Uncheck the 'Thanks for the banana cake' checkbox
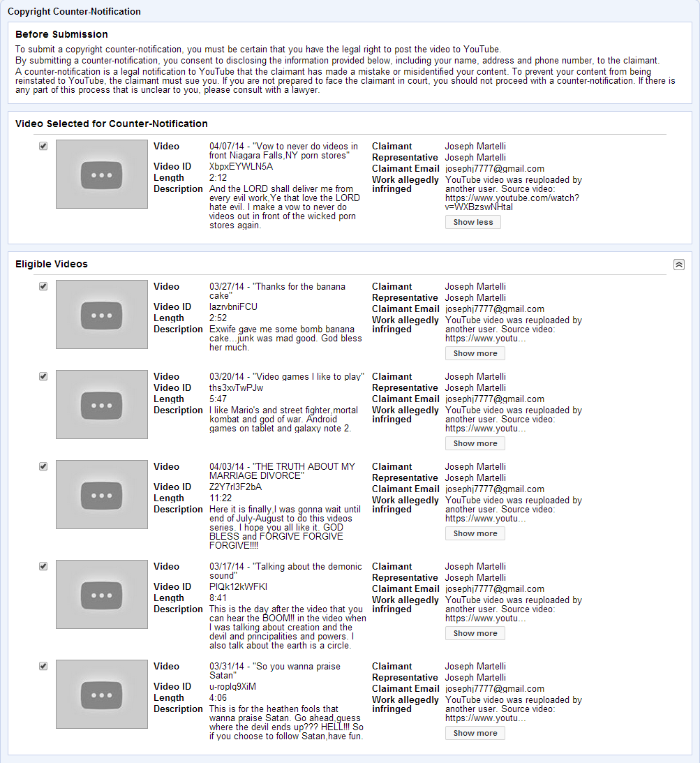This screenshot has height=763, width=700. (43, 286)
